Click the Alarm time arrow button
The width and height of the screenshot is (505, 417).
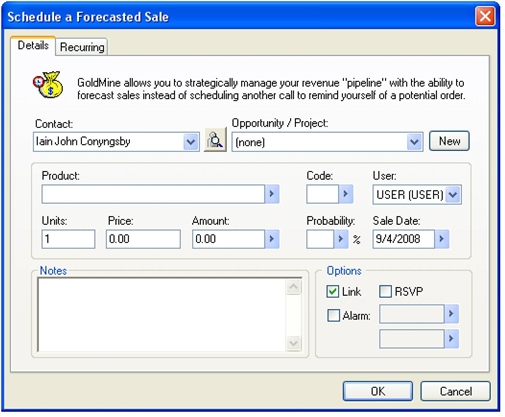451,339
